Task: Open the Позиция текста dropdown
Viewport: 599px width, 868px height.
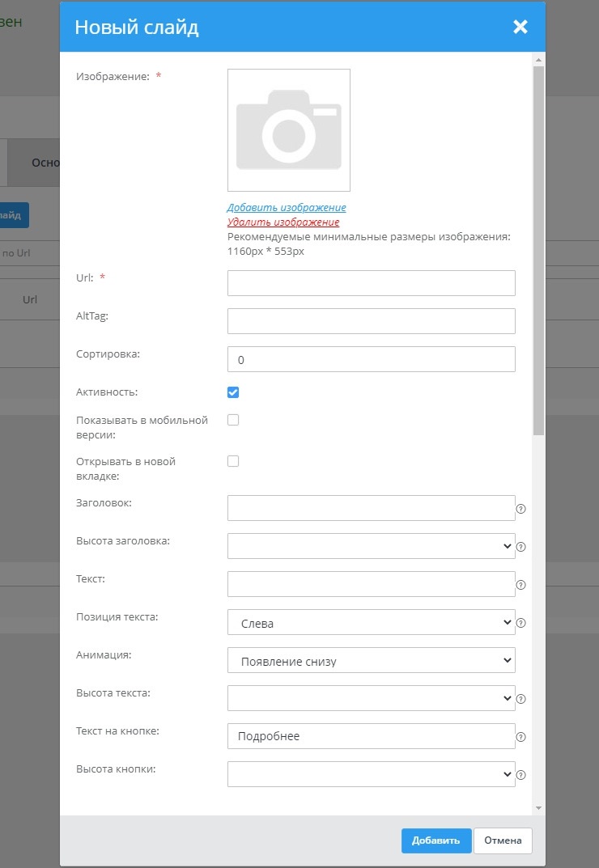Action: [371, 623]
